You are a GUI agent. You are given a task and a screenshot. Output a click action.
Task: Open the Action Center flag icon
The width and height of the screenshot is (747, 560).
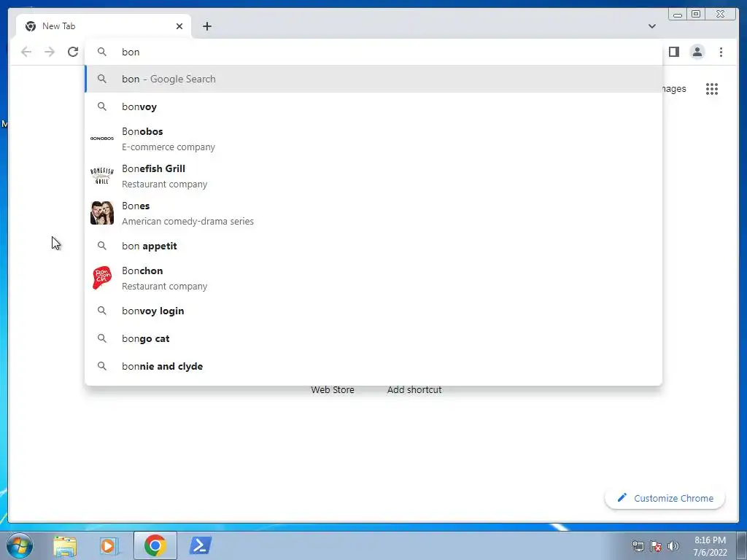656,546
